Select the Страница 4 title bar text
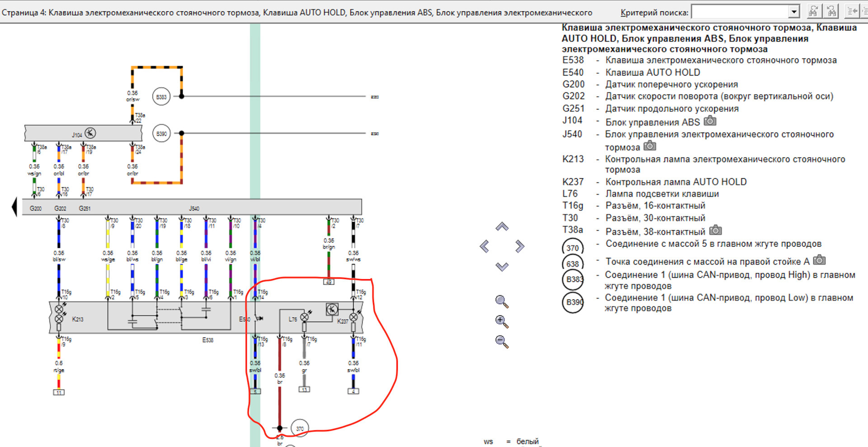 297,12
